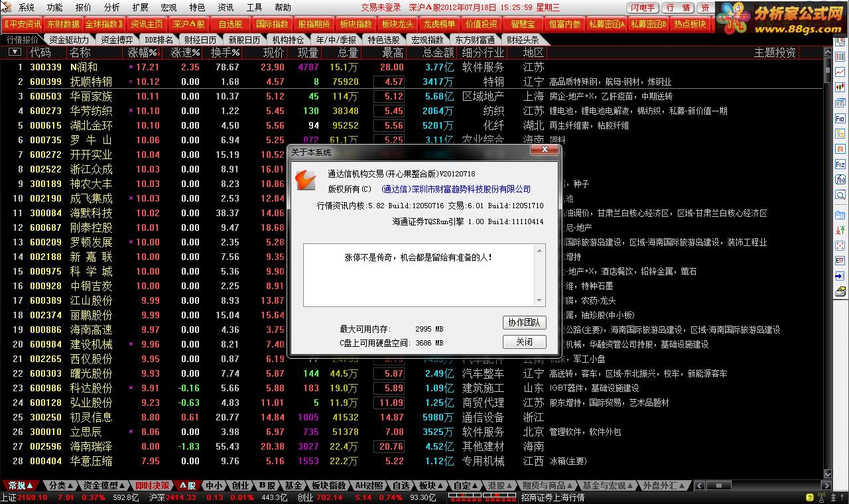Select the A股 bottom tab
The height and width of the screenshot is (504, 849).
click(188, 485)
